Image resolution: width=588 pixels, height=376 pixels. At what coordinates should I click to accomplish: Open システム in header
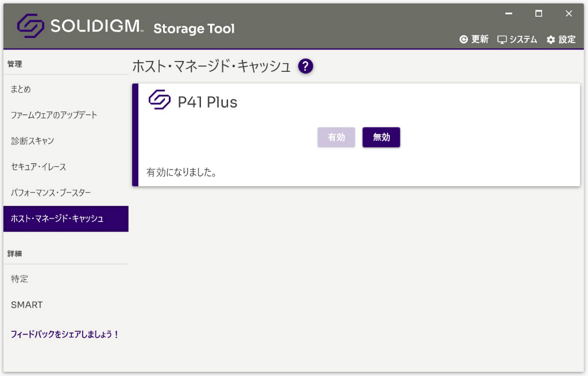pyautogui.click(x=517, y=40)
